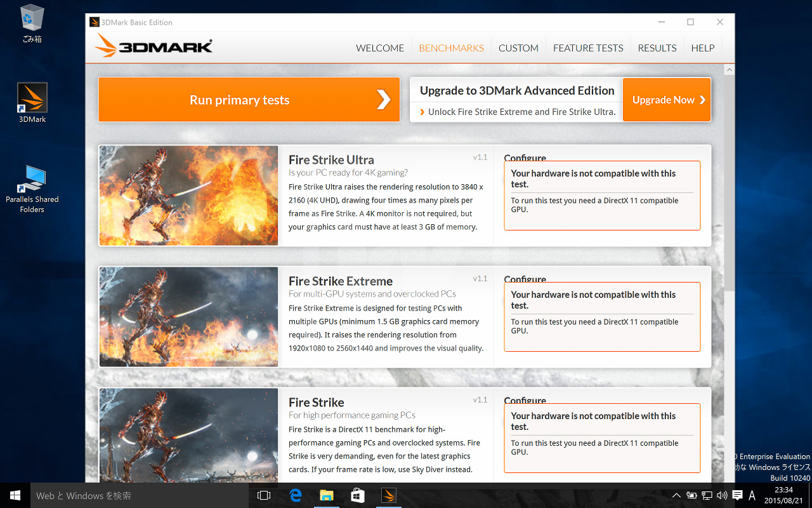Click the 'Fire Strike Ultra' title text
This screenshot has height=508, width=812.
point(331,160)
